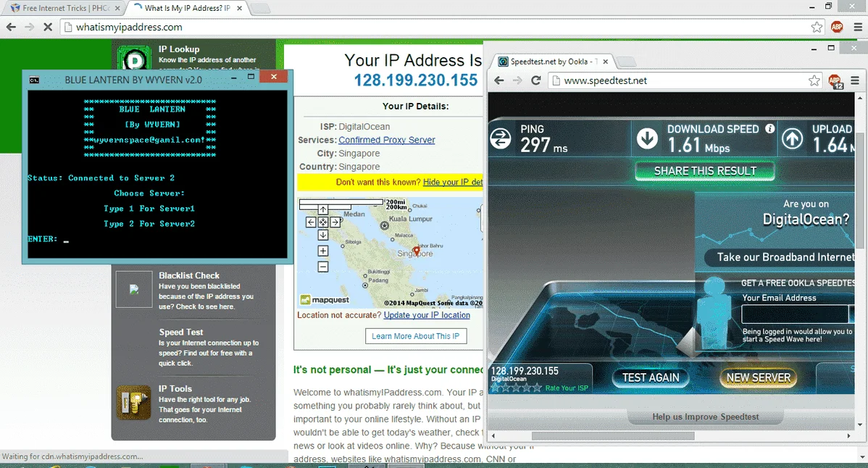The width and height of the screenshot is (868, 468).
Task: Pan the map right
Action: (x=335, y=222)
